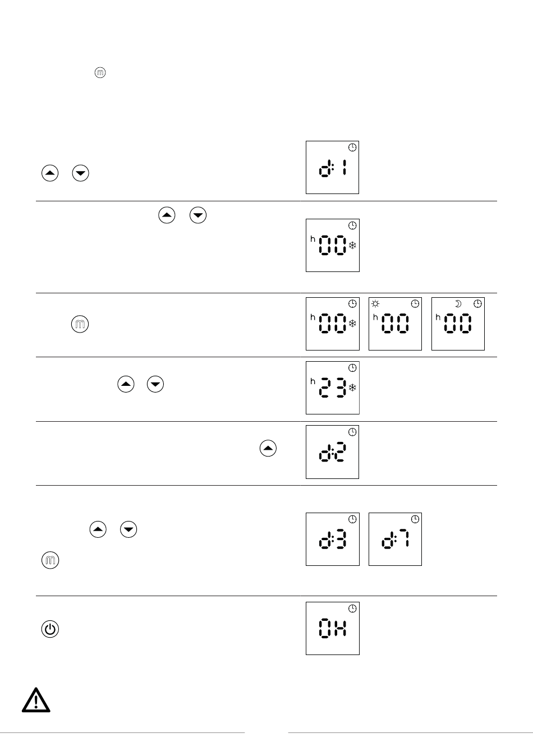Image resolution: width=533 pixels, height=756 pixels.
Task: Click the up arrow in second row
Action: pos(167,215)
